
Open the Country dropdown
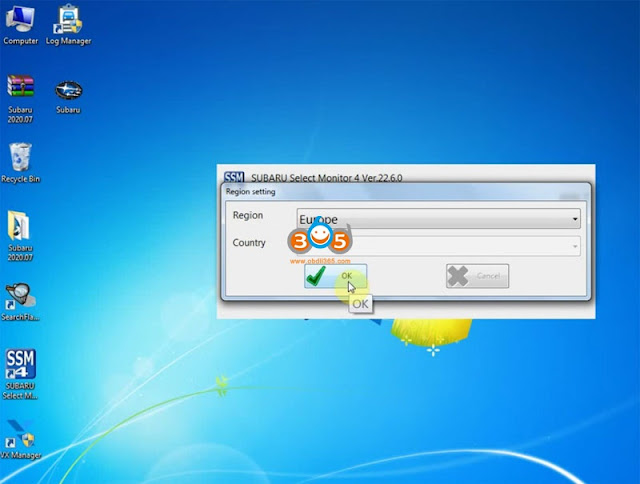click(x=438, y=246)
